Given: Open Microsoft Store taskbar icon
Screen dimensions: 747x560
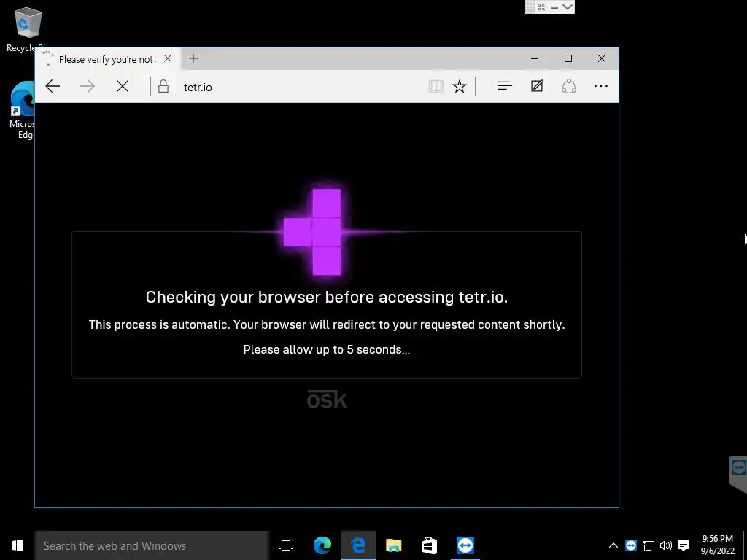Looking at the screenshot, I should (429, 545).
